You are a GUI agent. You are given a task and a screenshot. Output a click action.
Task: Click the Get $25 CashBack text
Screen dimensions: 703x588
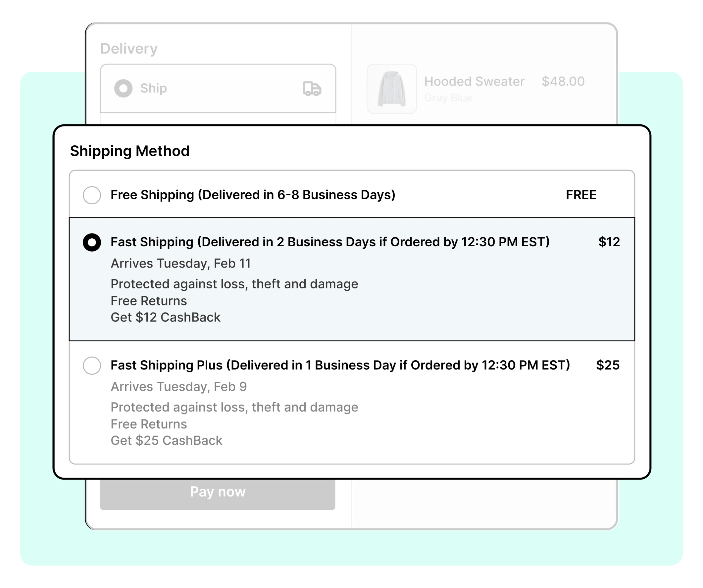[166, 440]
